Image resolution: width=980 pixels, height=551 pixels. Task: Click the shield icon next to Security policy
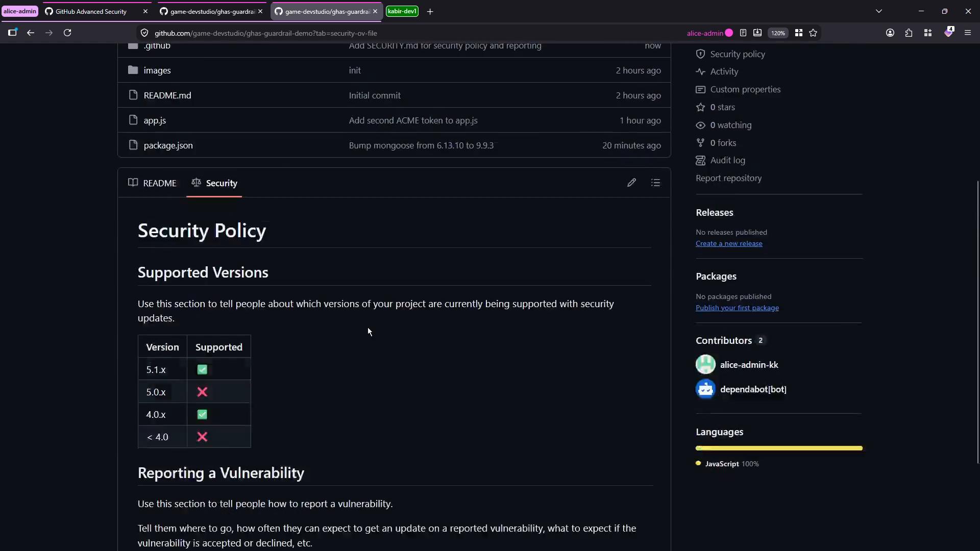pyautogui.click(x=700, y=54)
